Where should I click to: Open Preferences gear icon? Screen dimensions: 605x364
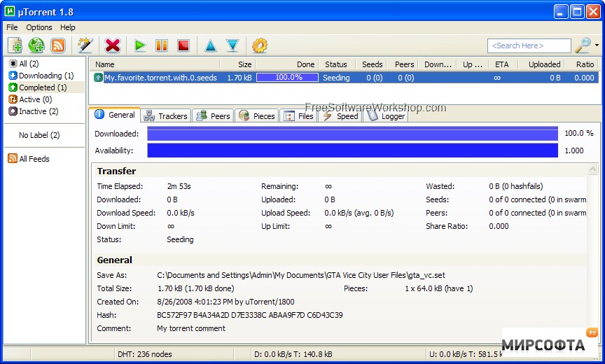260,45
